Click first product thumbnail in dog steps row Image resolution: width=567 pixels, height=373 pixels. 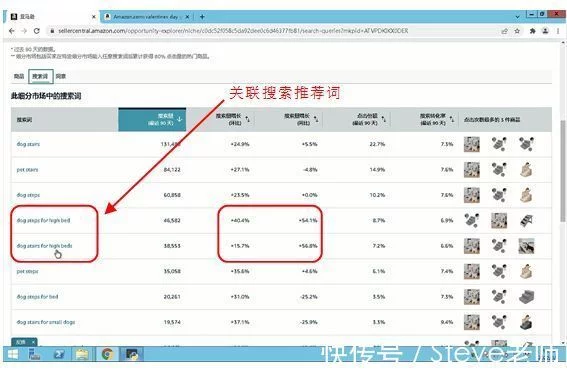coord(472,195)
